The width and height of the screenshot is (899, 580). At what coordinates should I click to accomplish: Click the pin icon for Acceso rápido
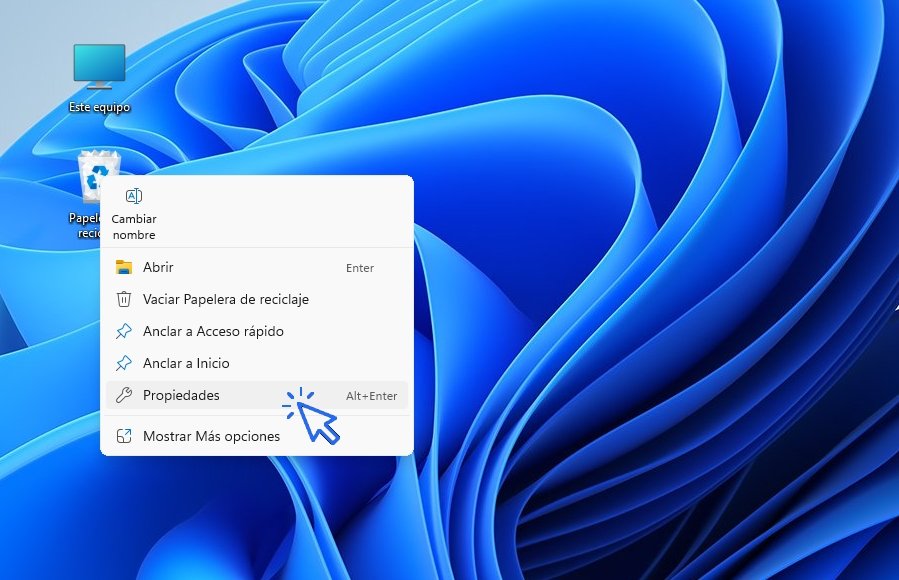(124, 331)
